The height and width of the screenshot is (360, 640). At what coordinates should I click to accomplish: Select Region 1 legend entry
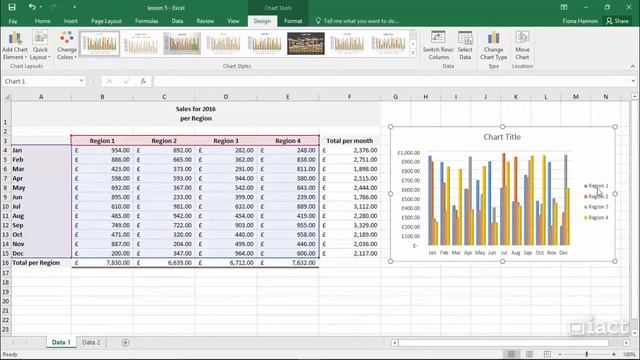(596, 186)
